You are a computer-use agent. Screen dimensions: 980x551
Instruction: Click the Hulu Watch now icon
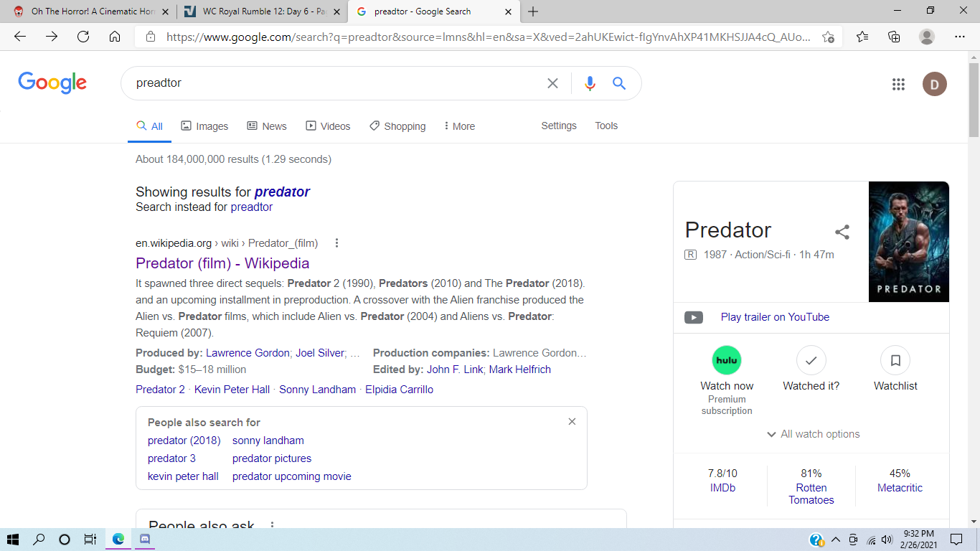(x=726, y=360)
